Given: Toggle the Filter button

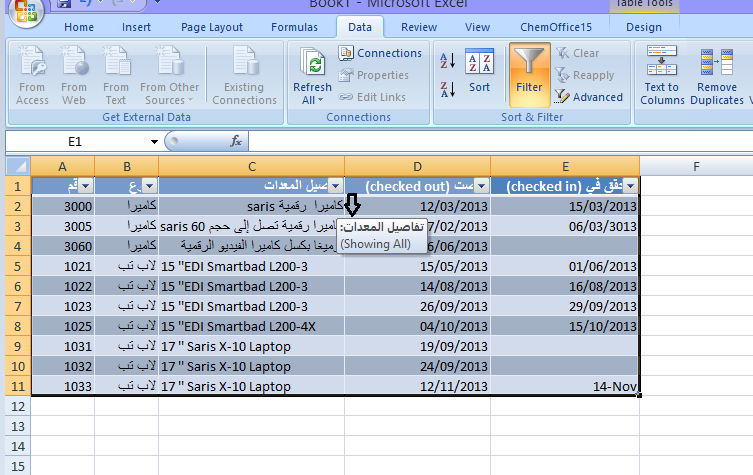Looking at the screenshot, I should [529, 74].
